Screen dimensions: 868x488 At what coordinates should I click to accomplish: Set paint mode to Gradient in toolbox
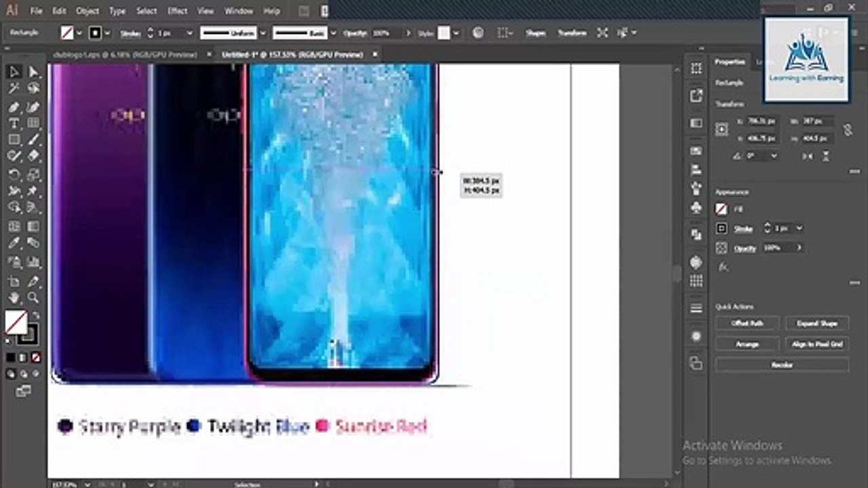coord(23,357)
